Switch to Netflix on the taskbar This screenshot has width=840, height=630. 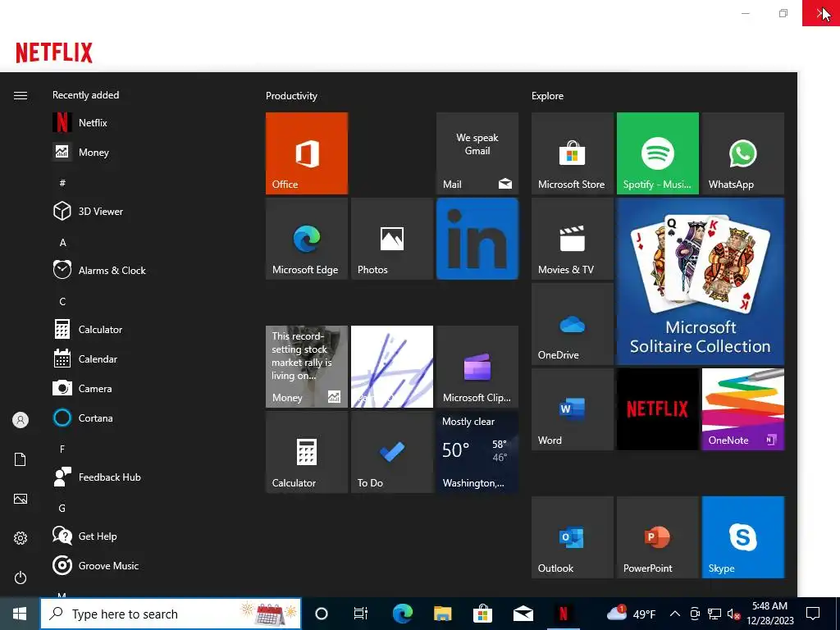coord(563,614)
